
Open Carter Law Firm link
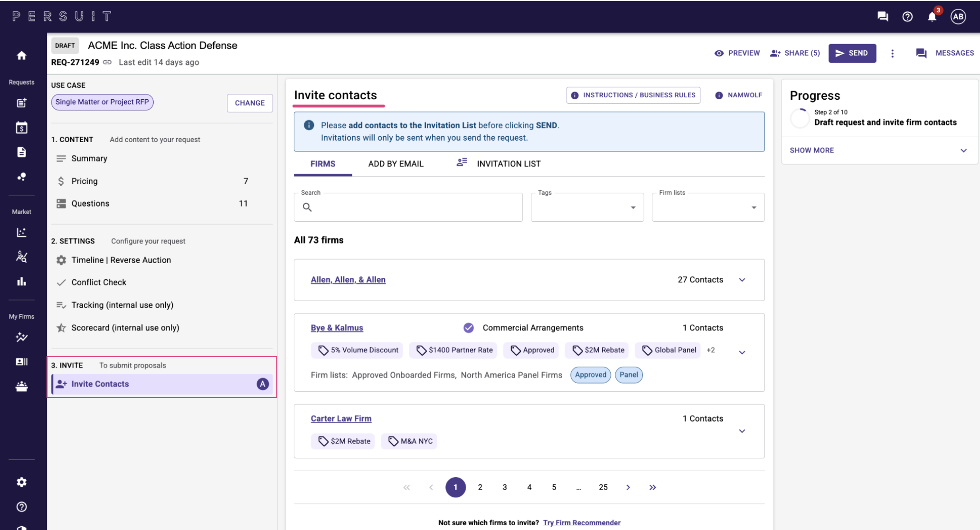coord(341,418)
